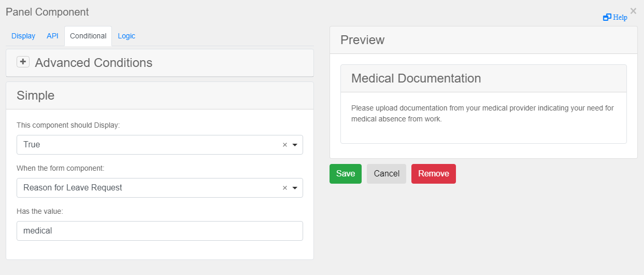Click the 'Has the value' input field
This screenshot has height=275, width=644.
(160, 231)
